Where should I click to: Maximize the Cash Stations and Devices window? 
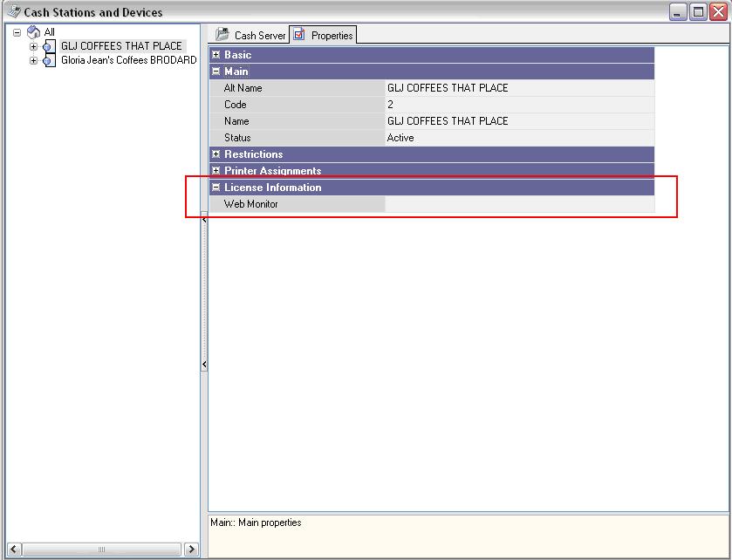tap(698, 11)
